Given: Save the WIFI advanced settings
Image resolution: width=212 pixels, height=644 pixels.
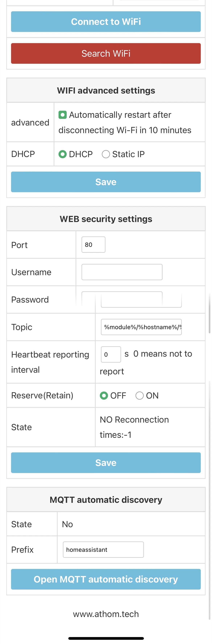Looking at the screenshot, I should point(106,182).
